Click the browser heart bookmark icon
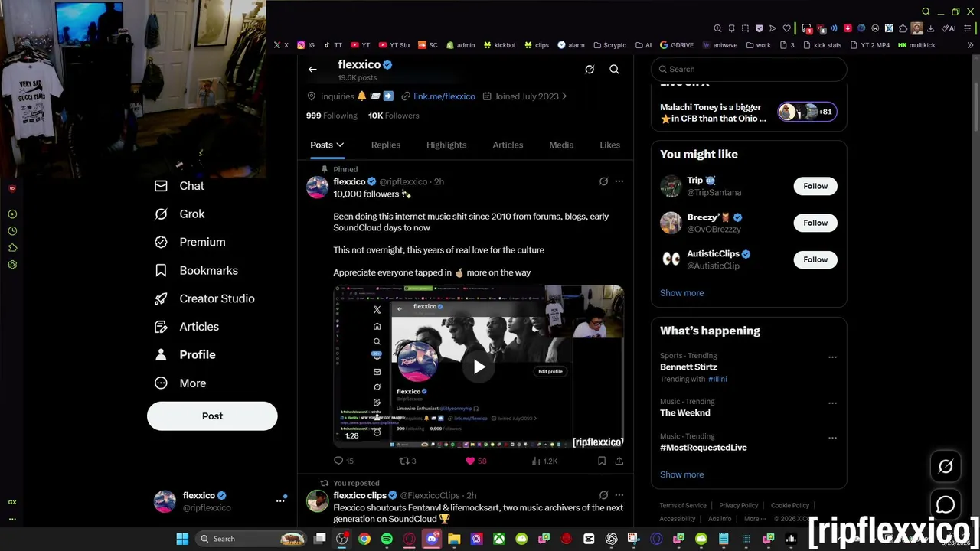Screen dimensions: 980x551 tap(786, 28)
